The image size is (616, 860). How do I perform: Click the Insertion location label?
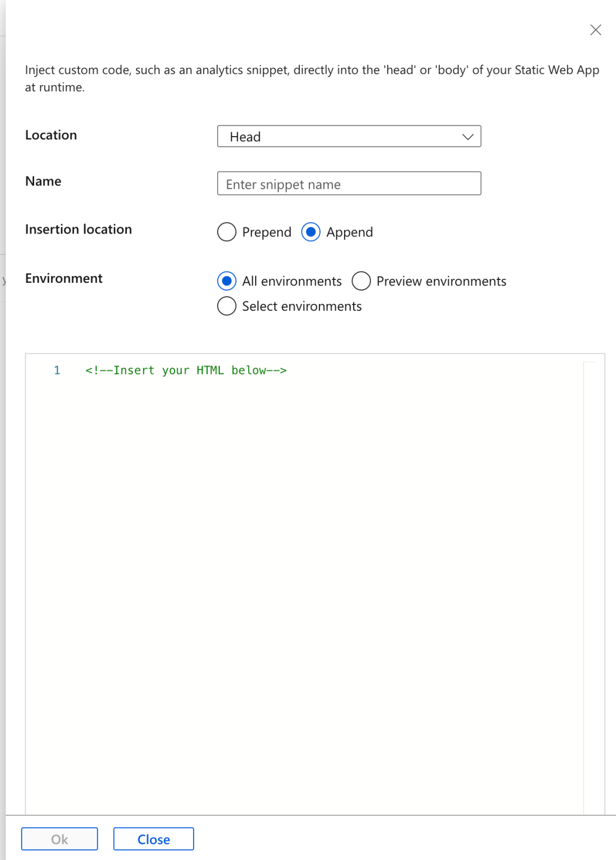[x=78, y=229]
